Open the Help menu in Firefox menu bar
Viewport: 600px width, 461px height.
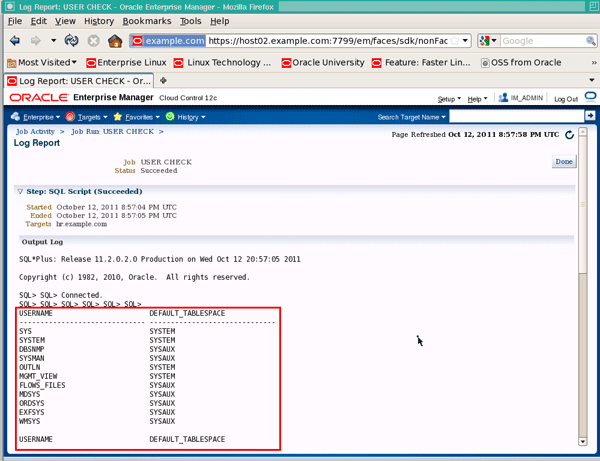pyautogui.click(x=220, y=21)
